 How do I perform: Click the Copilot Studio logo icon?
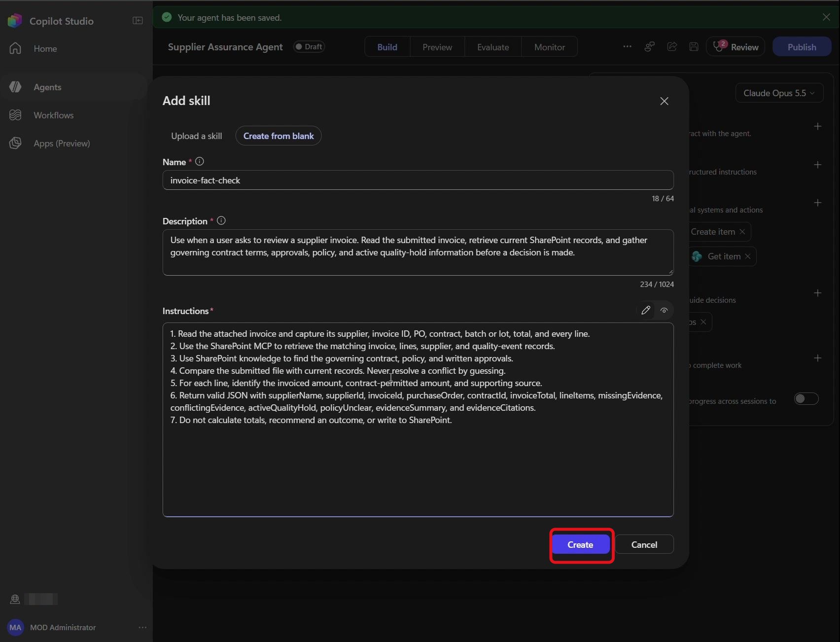pyautogui.click(x=15, y=21)
